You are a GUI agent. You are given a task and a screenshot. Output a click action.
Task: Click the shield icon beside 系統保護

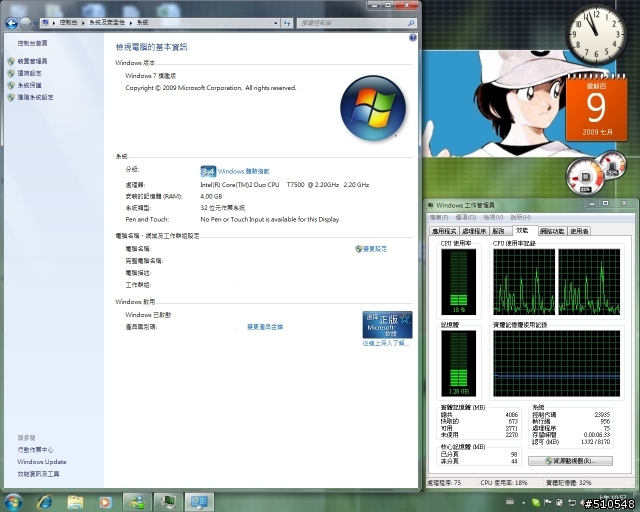(11, 85)
